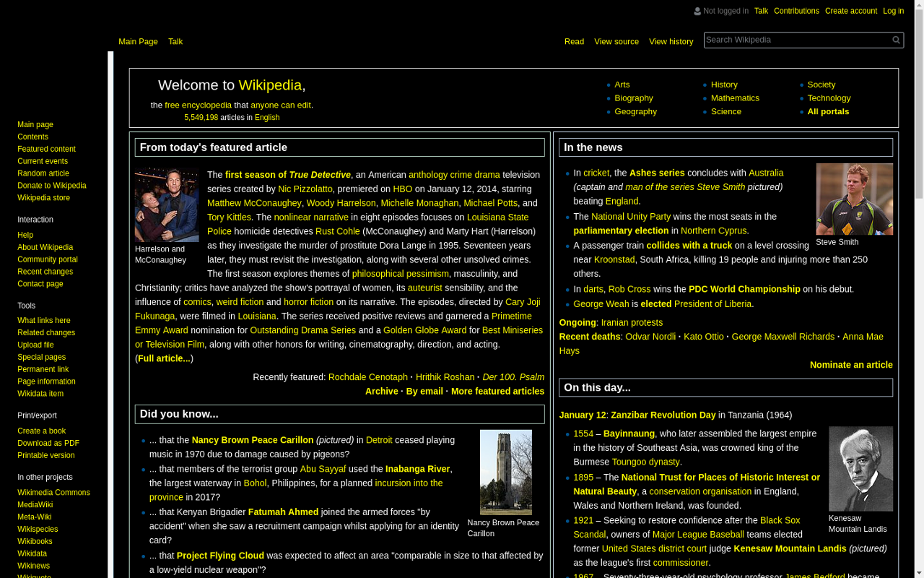Open the Nominate an article link
Image resolution: width=924 pixels, height=578 pixels.
pyautogui.click(x=851, y=365)
